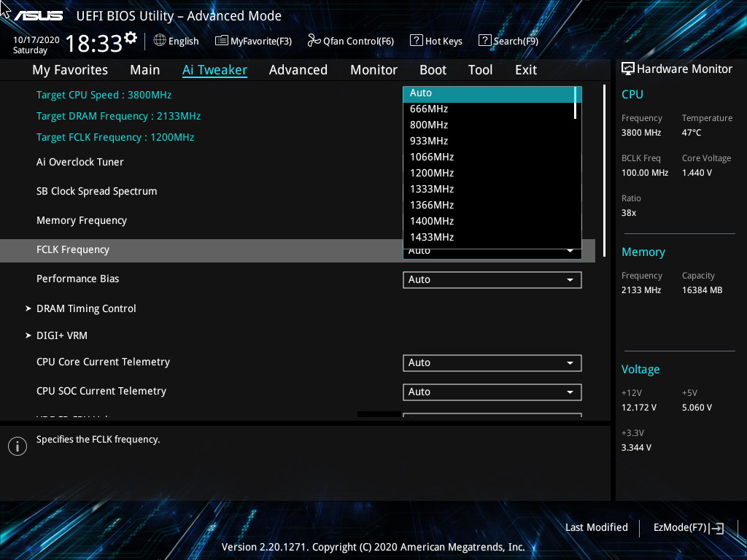Open the MyFavorite list icon

pos(222,41)
